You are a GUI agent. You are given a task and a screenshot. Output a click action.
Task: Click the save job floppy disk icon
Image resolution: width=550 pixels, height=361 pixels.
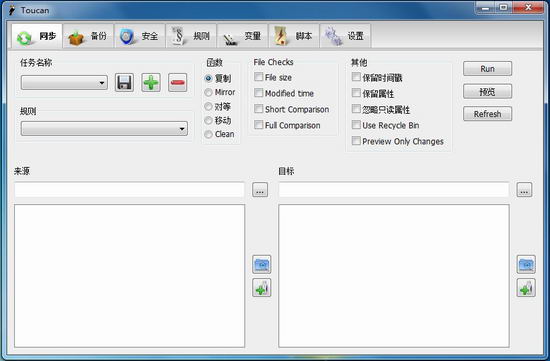(x=124, y=83)
